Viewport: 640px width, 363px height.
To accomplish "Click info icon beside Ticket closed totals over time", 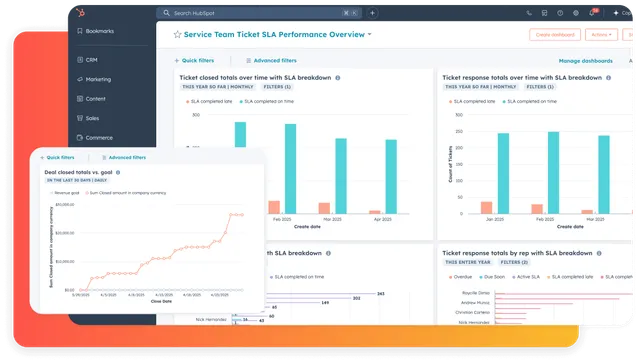I will coord(338,78).
